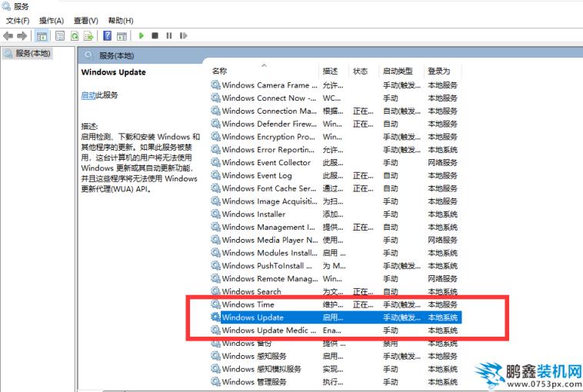This screenshot has width=583, height=392.
Task: Click 手动(触发... startup type of Windows Update
Action: pyautogui.click(x=401, y=317)
